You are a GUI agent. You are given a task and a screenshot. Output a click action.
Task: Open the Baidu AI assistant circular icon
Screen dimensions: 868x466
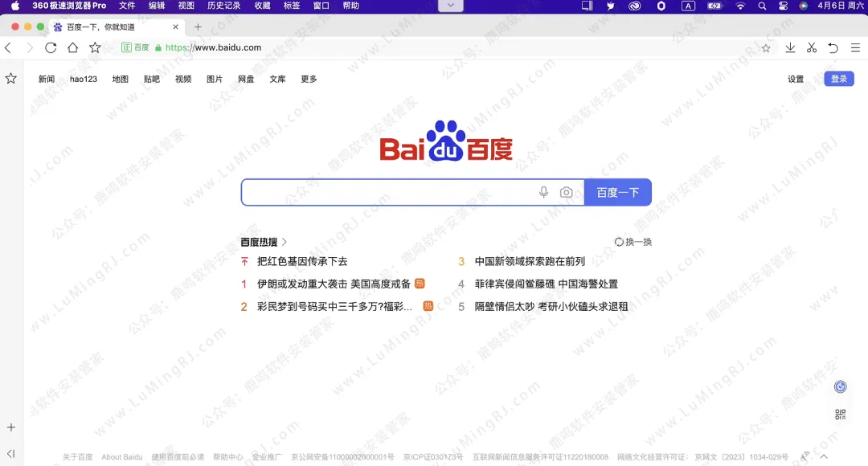tap(839, 386)
